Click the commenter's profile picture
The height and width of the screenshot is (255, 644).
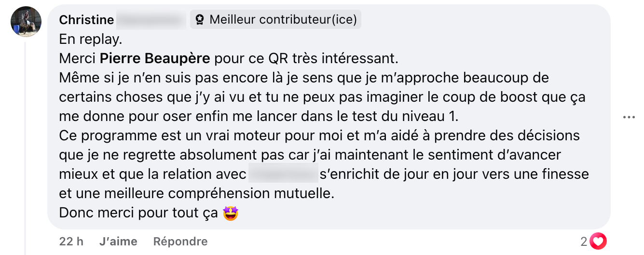pyautogui.click(x=26, y=21)
